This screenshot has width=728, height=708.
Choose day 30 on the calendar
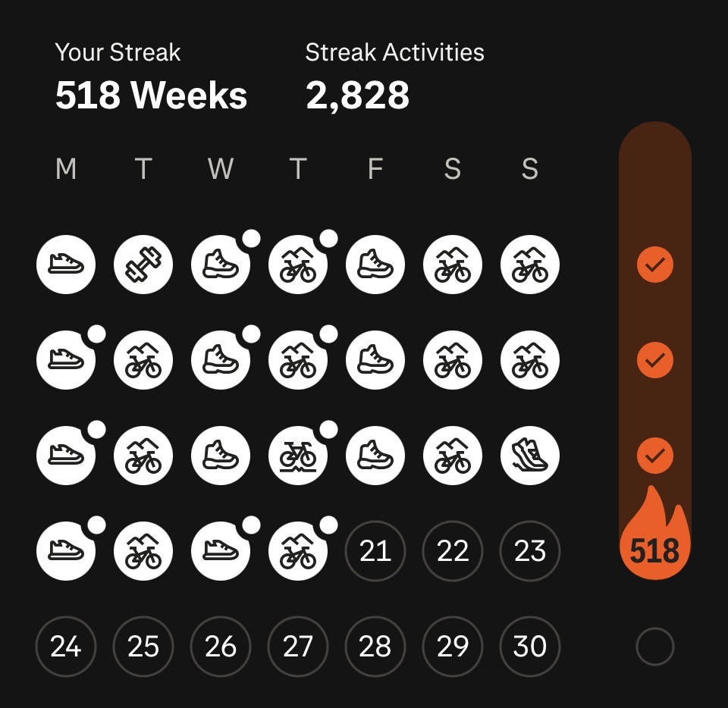point(530,647)
